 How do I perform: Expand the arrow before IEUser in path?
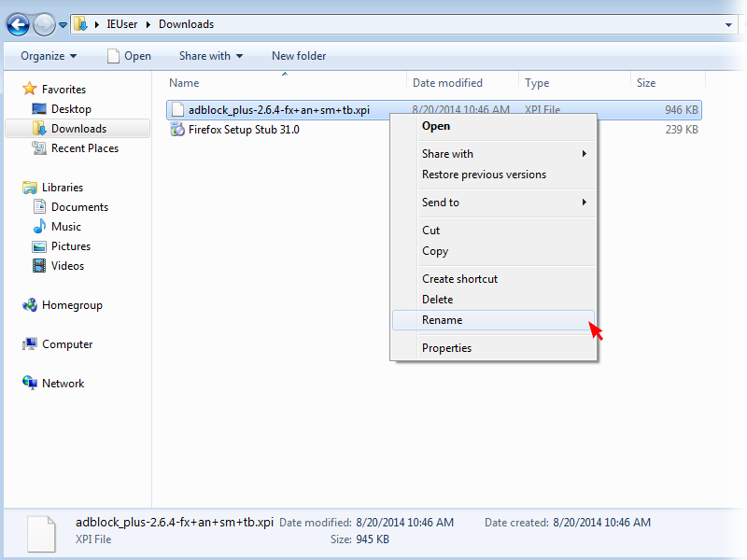pos(97,24)
